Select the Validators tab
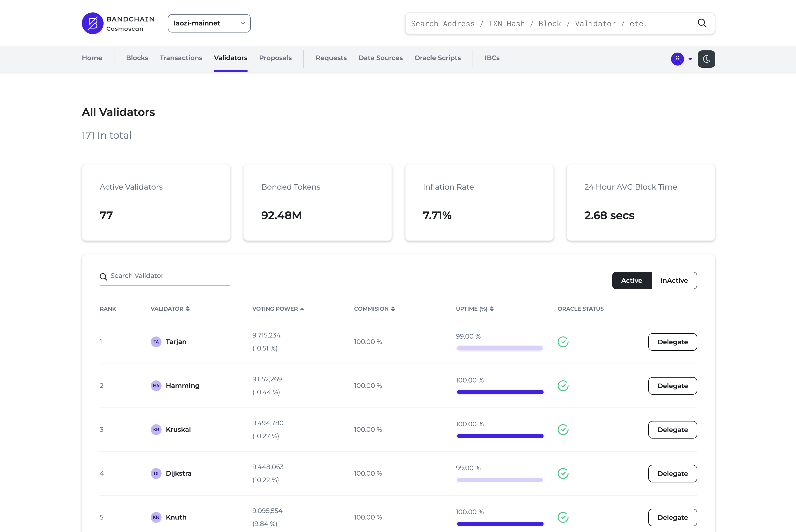 pyautogui.click(x=230, y=58)
